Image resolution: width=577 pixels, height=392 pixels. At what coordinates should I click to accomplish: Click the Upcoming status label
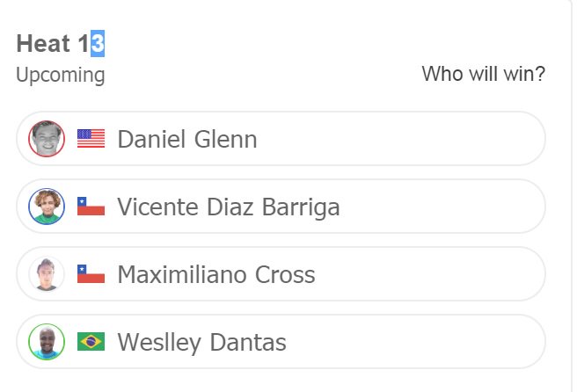point(61,75)
